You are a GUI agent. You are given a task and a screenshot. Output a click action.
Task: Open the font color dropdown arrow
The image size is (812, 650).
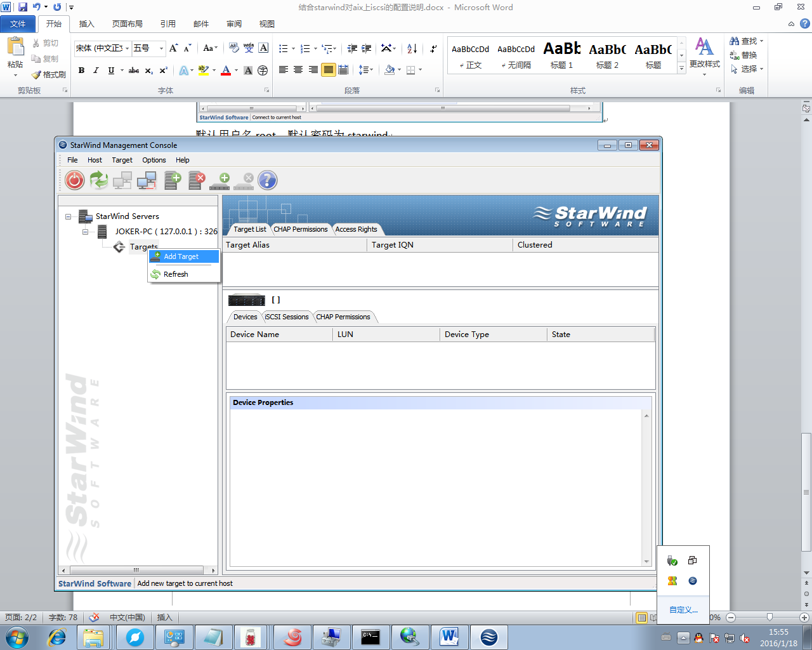(236, 70)
